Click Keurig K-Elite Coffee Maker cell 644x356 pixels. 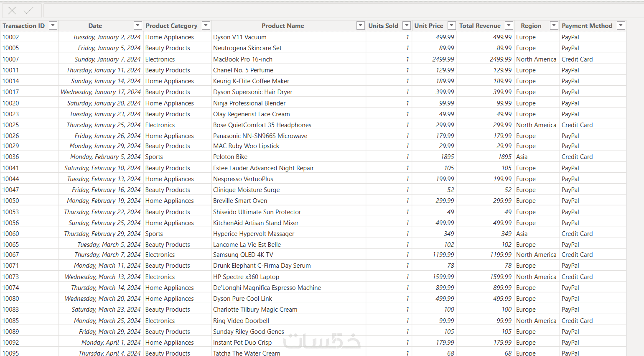(x=288, y=81)
